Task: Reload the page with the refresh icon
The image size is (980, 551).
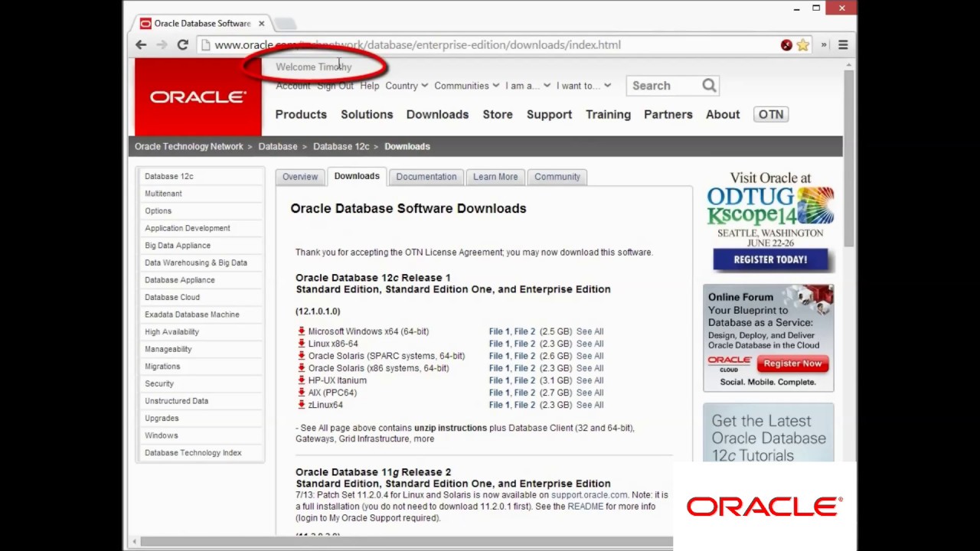Action: point(182,45)
